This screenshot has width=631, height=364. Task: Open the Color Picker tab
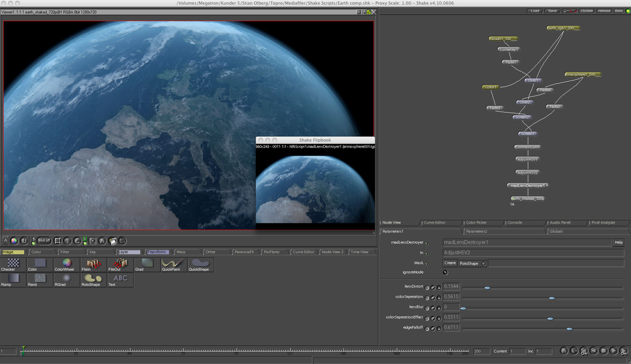click(x=483, y=223)
